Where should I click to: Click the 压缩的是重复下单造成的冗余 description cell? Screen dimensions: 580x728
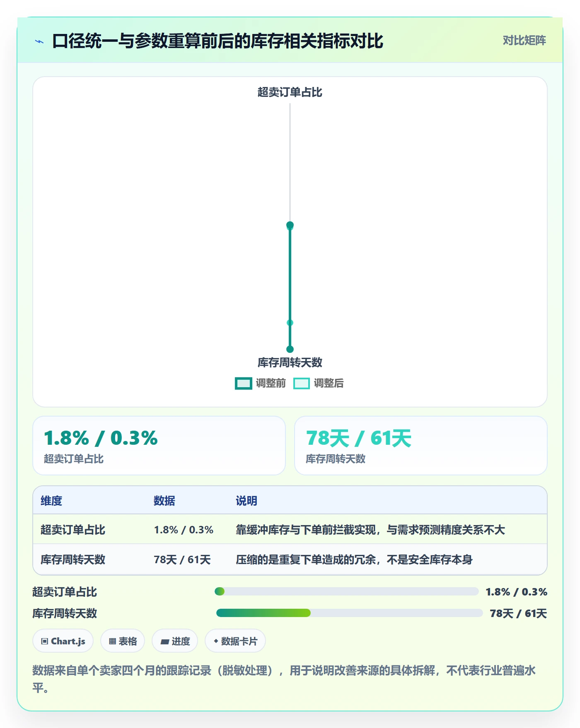pos(354,559)
